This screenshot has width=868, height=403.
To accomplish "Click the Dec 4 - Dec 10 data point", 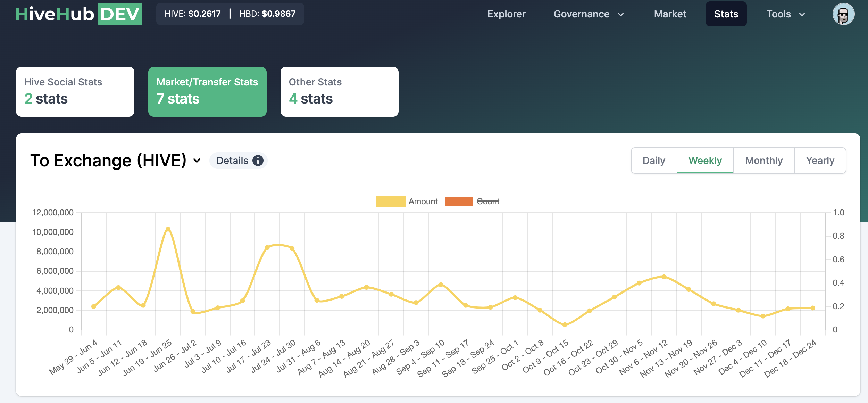I will click(763, 316).
